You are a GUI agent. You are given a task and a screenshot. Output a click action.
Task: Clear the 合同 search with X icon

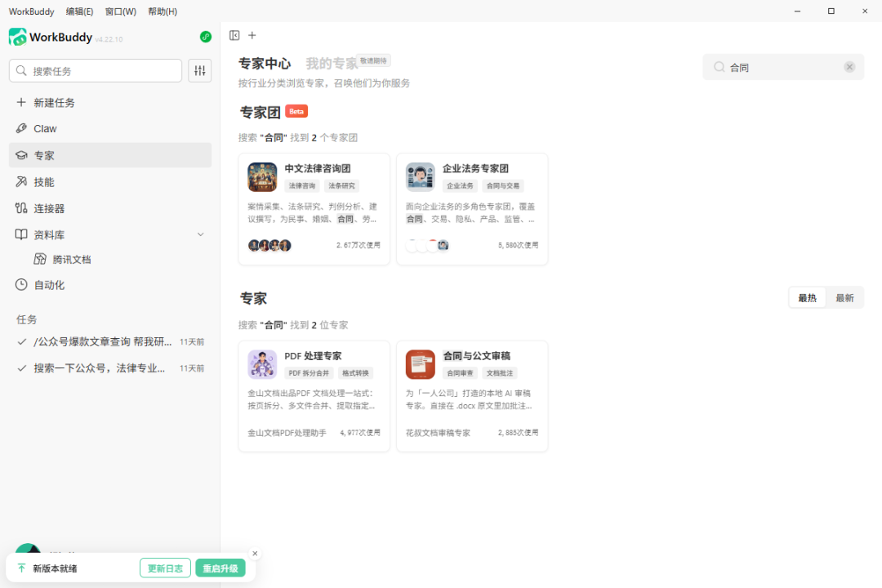coord(849,68)
